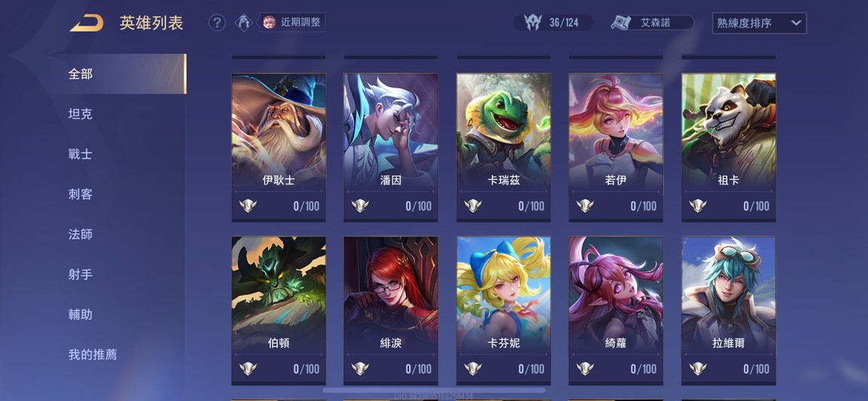Screen dimensions: 868x401
Task: Click the 艾森諾 button
Action: (x=651, y=23)
